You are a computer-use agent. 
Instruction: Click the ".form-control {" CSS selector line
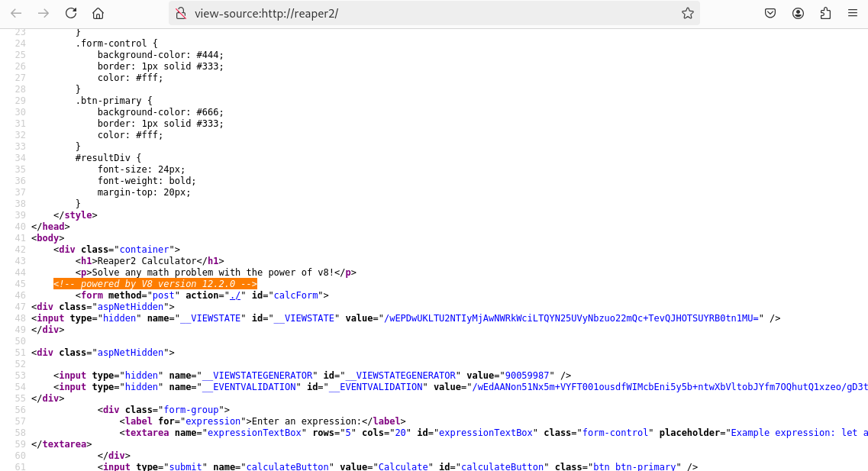pyautogui.click(x=117, y=44)
